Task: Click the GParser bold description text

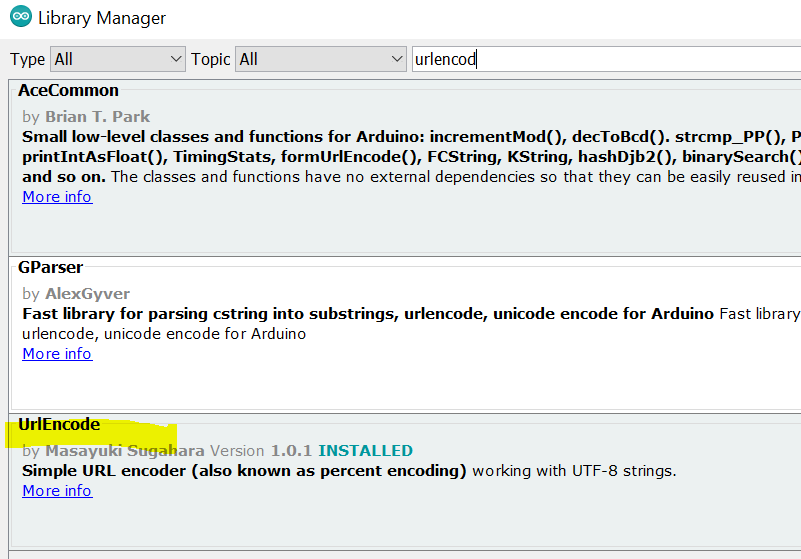Action: point(368,314)
